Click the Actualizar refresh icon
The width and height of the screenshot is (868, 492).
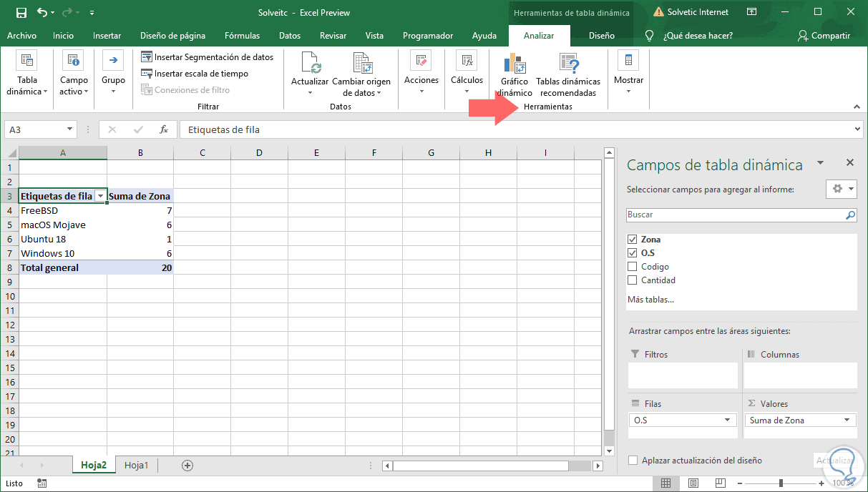(311, 64)
